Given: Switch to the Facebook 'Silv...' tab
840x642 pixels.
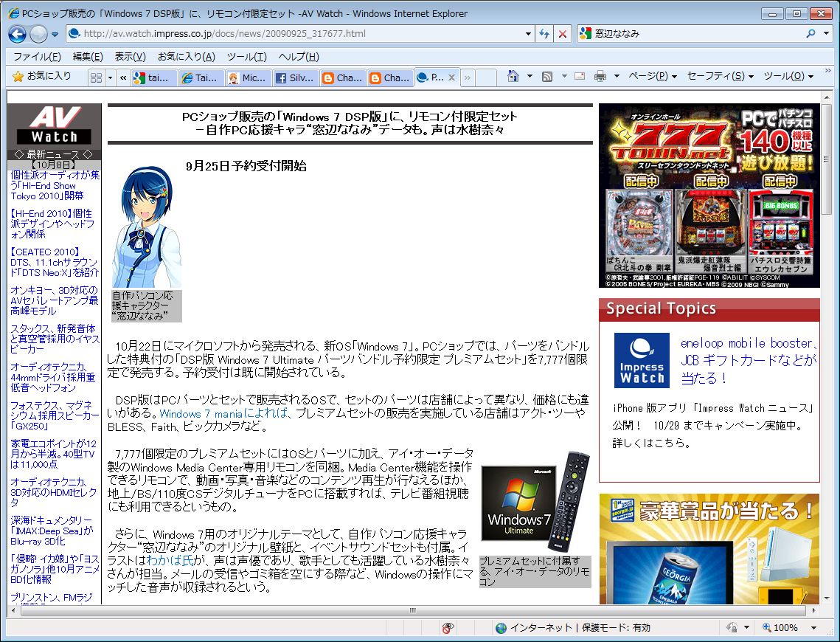Looking at the screenshot, I should click(x=295, y=77).
